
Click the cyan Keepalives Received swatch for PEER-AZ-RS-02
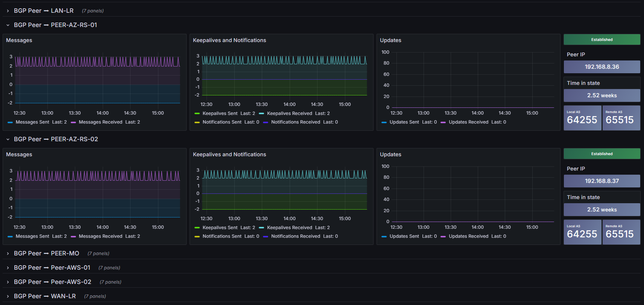[261, 228]
